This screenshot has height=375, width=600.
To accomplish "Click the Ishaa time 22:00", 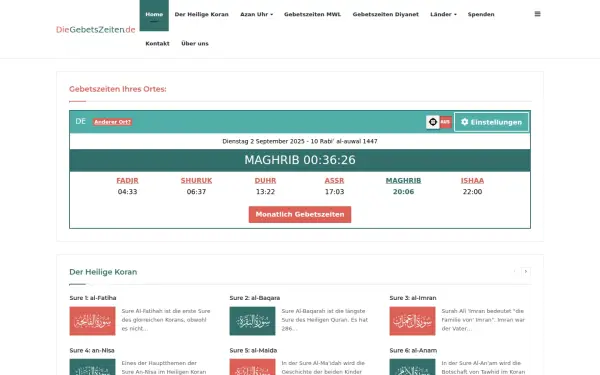I will [x=472, y=192].
